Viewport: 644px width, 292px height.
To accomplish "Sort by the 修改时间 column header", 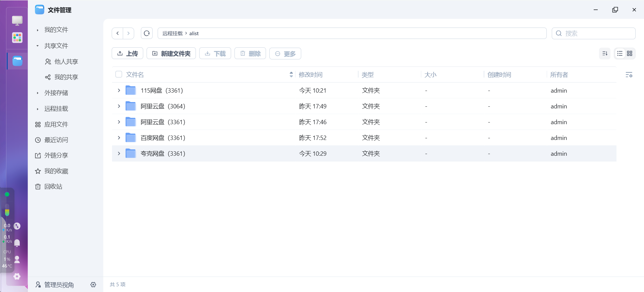I will [311, 75].
